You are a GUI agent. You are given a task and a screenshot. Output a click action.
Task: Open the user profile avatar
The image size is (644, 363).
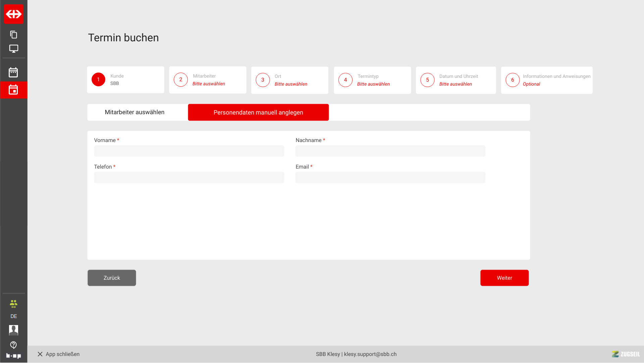[x=13, y=330]
